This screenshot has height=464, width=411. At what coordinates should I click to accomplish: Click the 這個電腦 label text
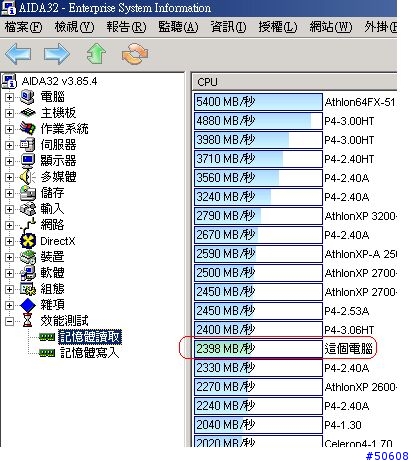(x=348, y=349)
